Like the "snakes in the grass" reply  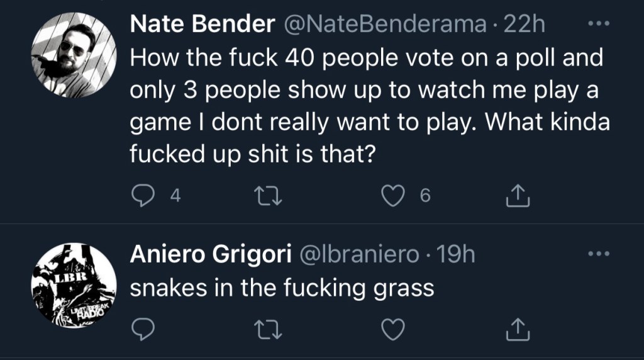point(394,327)
